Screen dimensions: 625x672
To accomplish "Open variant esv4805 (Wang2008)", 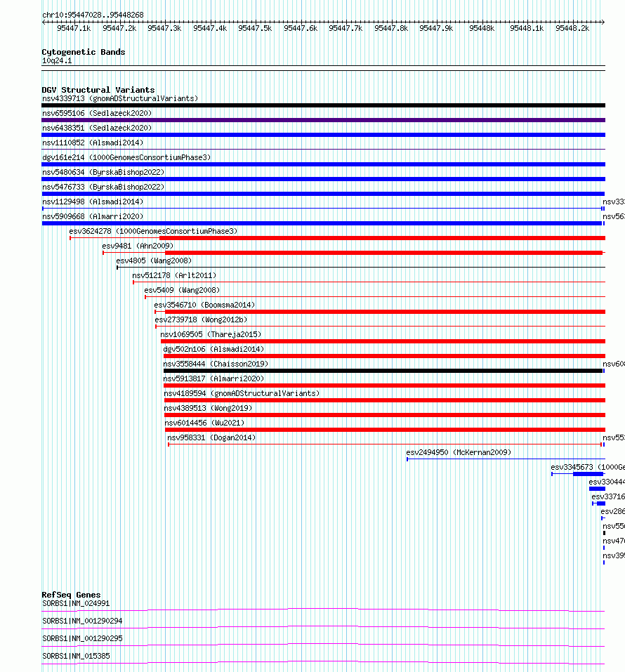I will point(154,261).
